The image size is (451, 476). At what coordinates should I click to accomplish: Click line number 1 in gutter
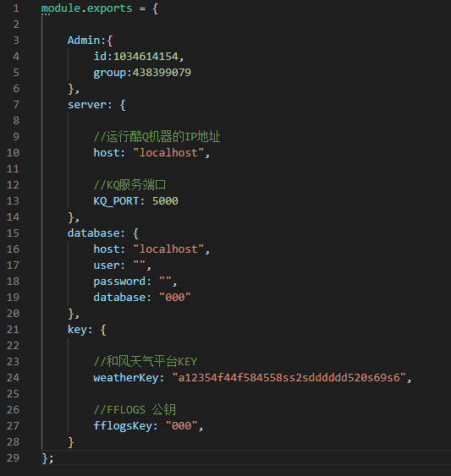point(16,8)
